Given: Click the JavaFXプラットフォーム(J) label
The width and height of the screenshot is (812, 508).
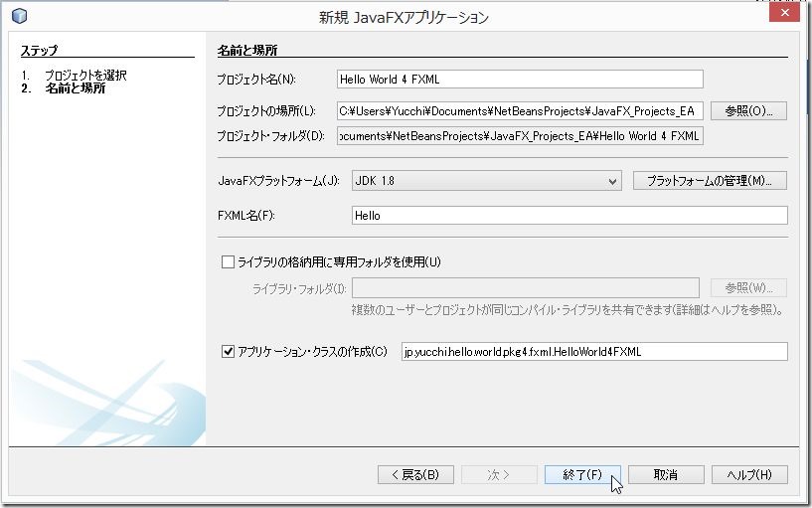Looking at the screenshot, I should [x=278, y=181].
